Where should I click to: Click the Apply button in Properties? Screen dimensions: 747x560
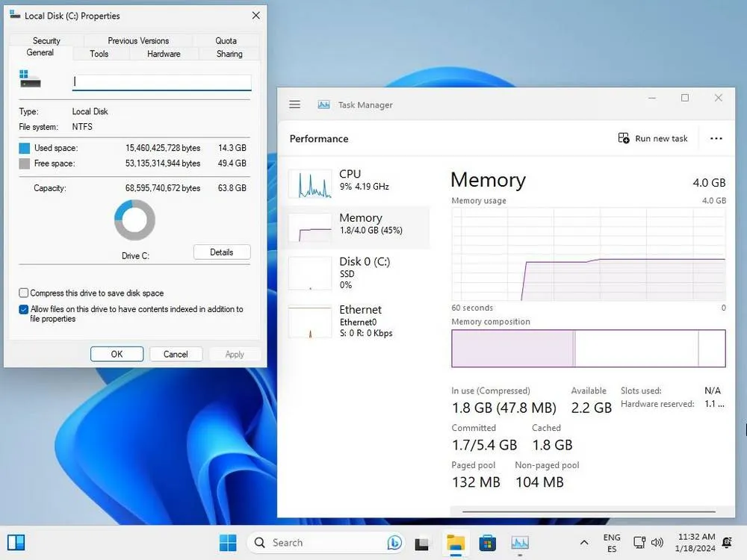click(x=235, y=354)
